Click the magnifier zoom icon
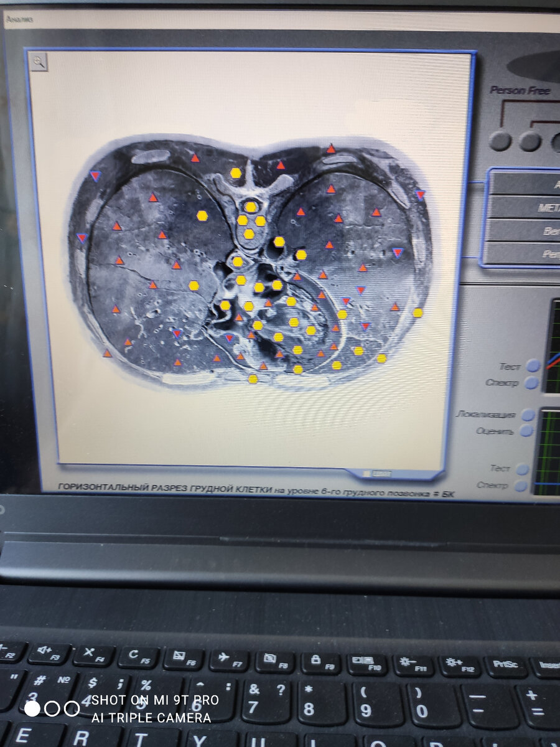Viewport: 560px width, 747px height. (x=39, y=61)
